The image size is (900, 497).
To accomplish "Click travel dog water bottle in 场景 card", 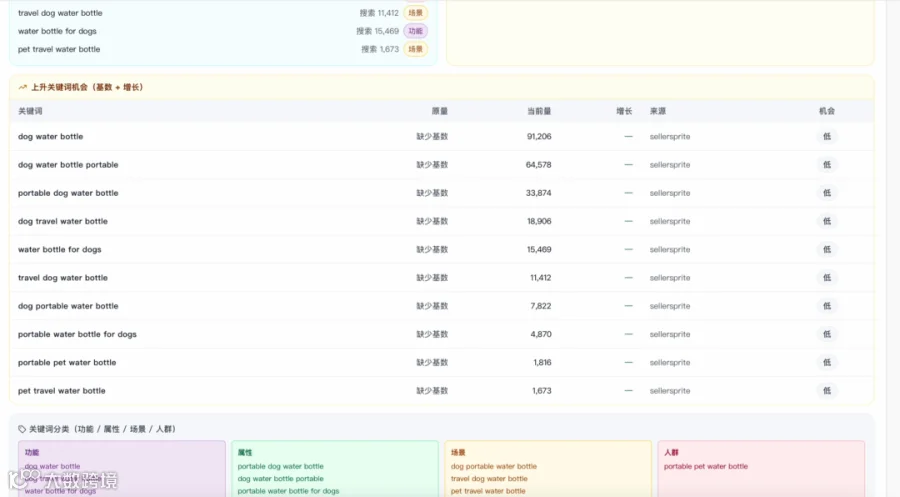I will pyautogui.click(x=489, y=479).
